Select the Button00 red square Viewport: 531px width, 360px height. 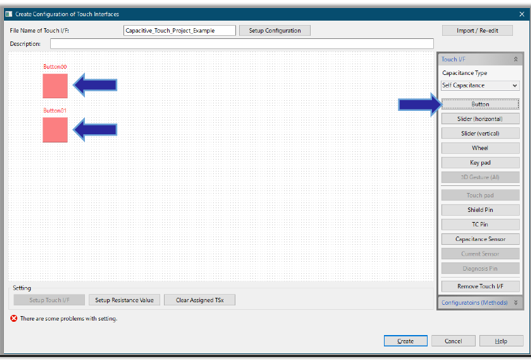(55, 86)
